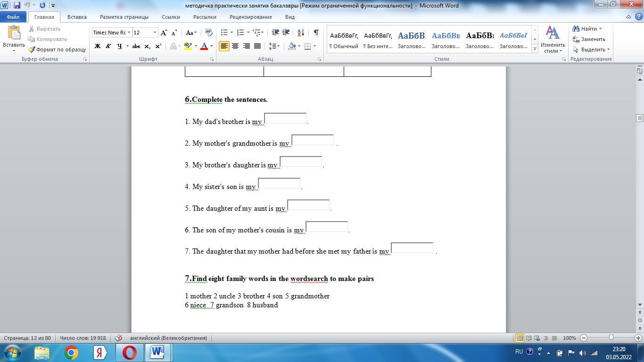Toggle Underline formatting
Viewport: 644px width, 362px height.
tap(119, 46)
